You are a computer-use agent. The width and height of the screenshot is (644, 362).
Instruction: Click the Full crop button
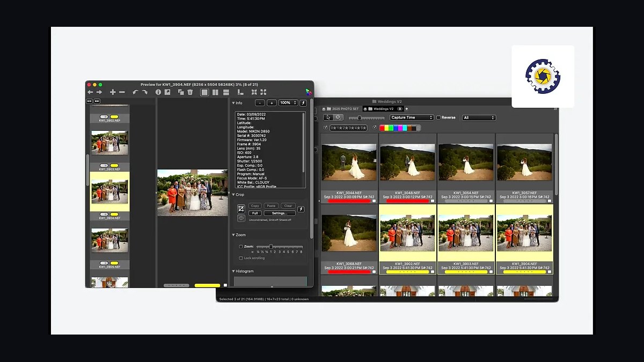coord(255,213)
